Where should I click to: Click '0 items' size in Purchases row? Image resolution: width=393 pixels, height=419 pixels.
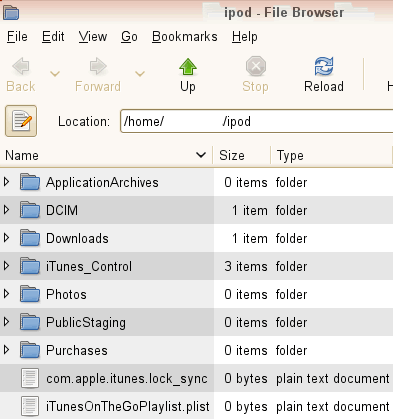(246, 350)
